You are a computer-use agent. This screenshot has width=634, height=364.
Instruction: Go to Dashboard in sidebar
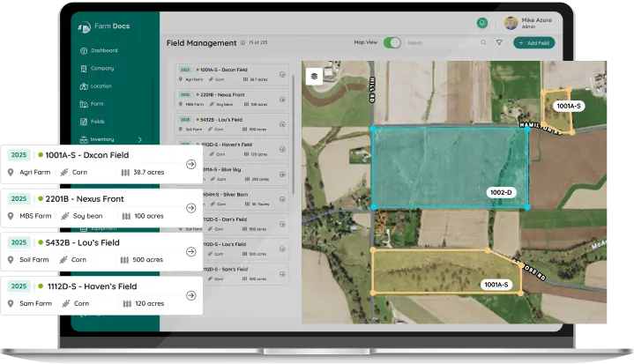(x=103, y=50)
